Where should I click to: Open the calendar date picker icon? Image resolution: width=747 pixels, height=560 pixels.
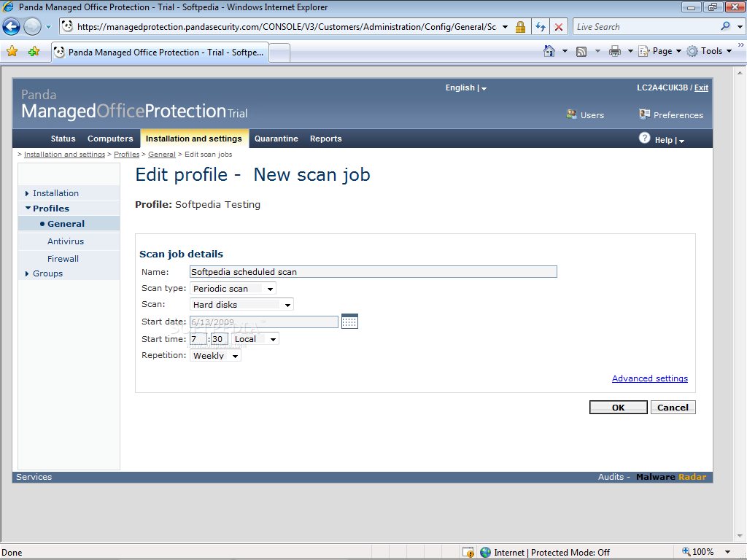pyautogui.click(x=349, y=322)
